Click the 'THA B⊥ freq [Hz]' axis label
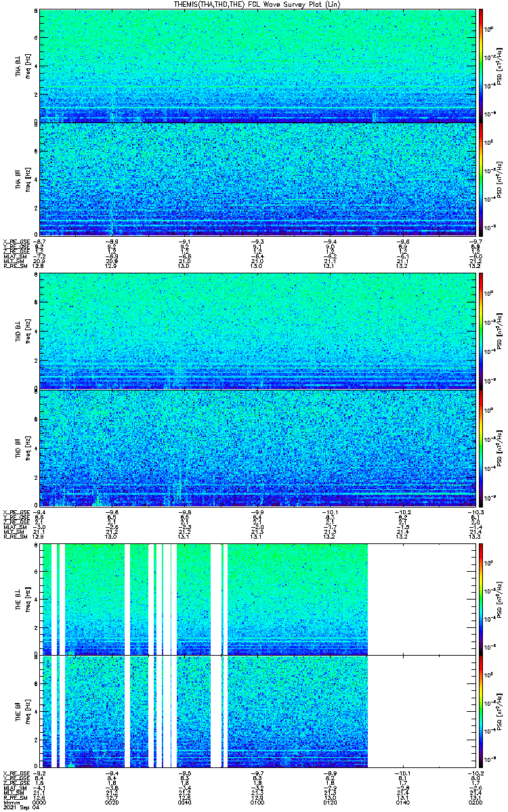Viewport: 508px width, 812px height. click(23, 66)
